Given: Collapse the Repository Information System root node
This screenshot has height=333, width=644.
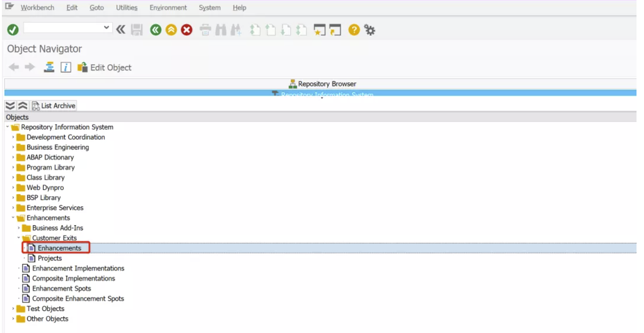Looking at the screenshot, I should pos(7,127).
